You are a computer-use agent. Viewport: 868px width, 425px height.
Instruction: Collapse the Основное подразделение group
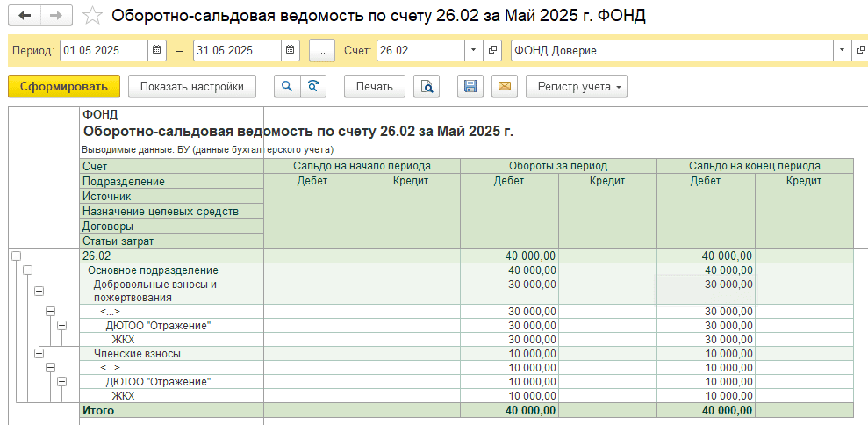pos(27,270)
